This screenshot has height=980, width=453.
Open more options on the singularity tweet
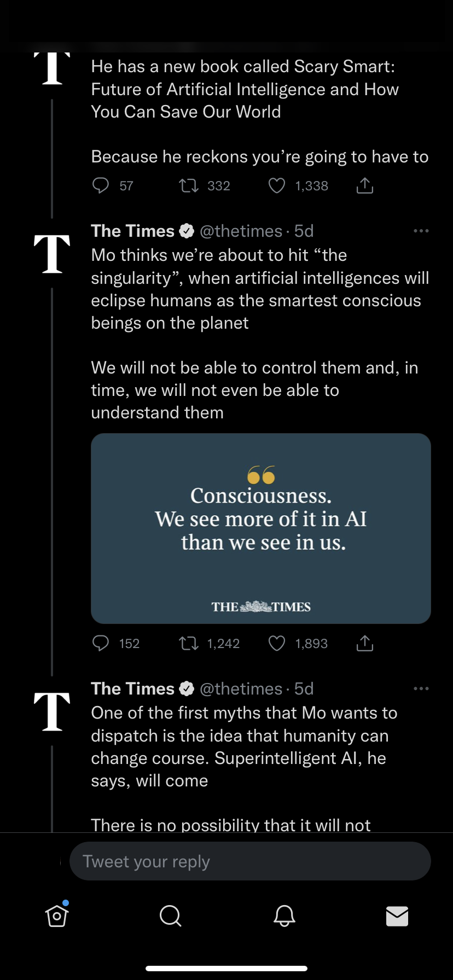point(421,231)
